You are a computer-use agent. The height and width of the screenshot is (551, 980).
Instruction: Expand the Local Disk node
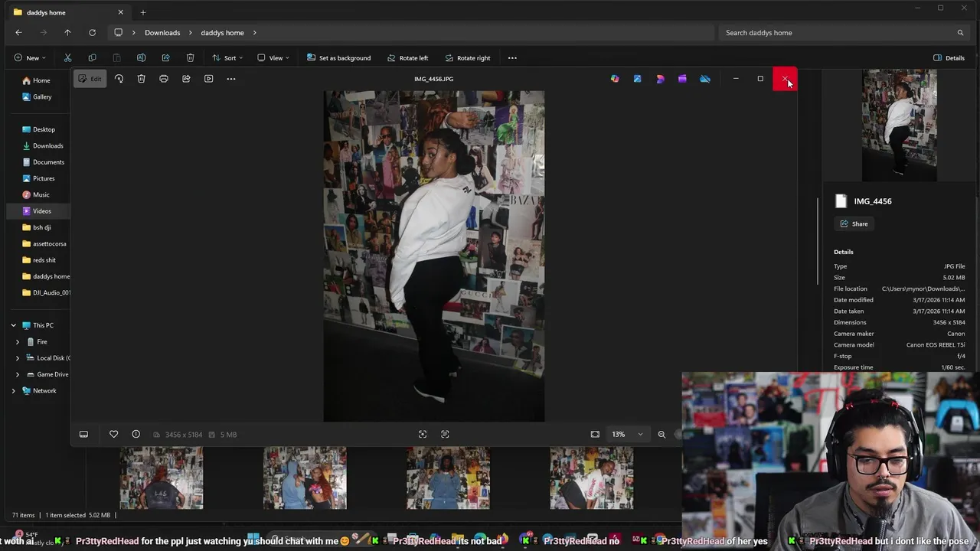18,358
